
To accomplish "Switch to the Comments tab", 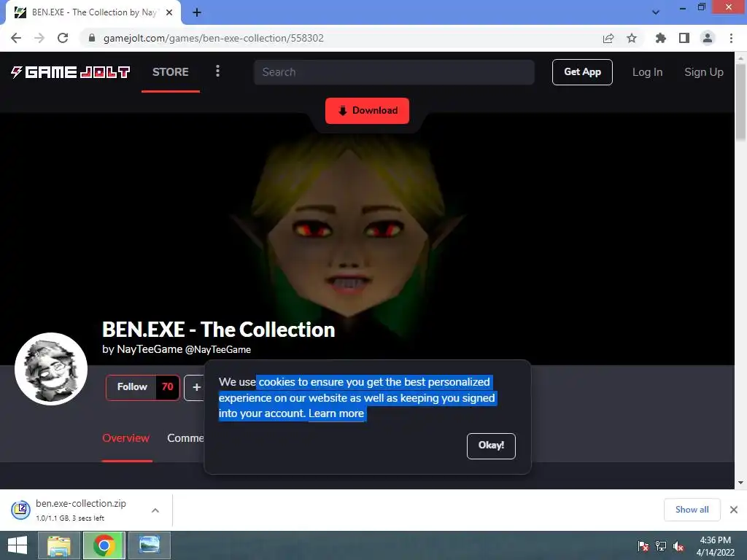I will click(x=186, y=438).
